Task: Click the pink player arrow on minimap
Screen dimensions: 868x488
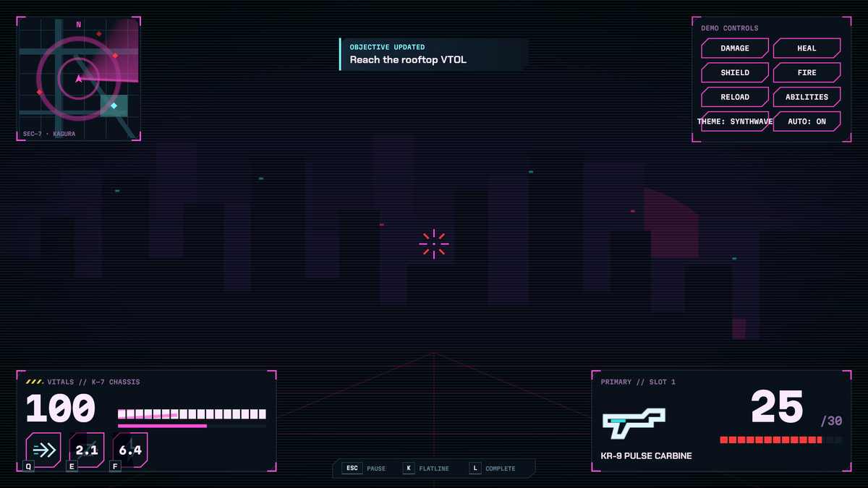Action: point(78,77)
